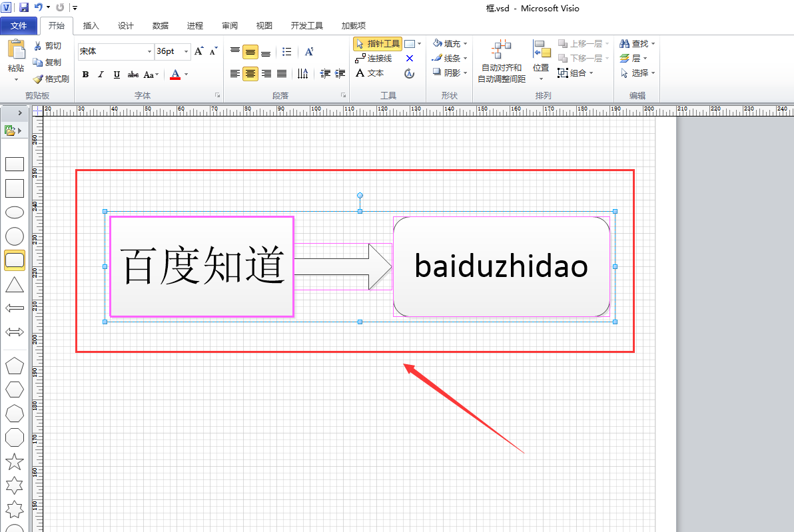Click 复制 (Copy) in the clipboard group
The width and height of the screenshot is (794, 532).
pyautogui.click(x=47, y=63)
